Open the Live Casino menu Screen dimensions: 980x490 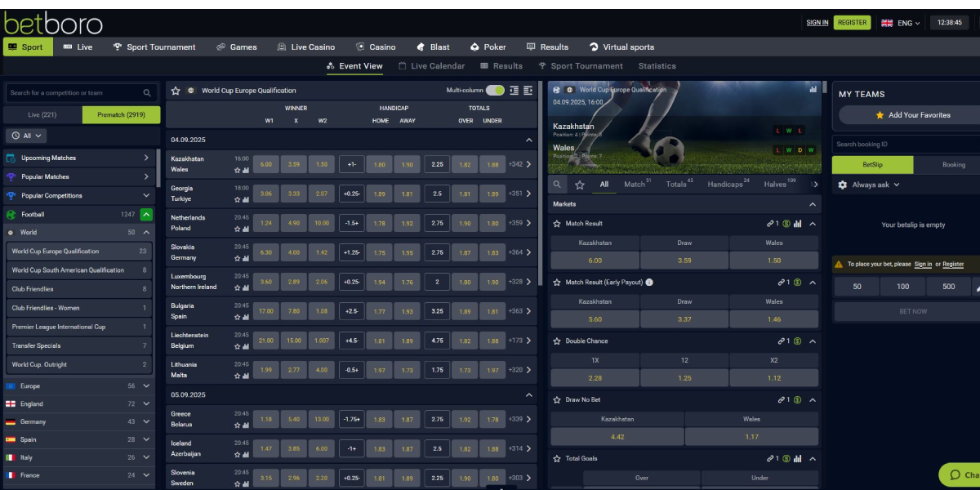tap(305, 47)
